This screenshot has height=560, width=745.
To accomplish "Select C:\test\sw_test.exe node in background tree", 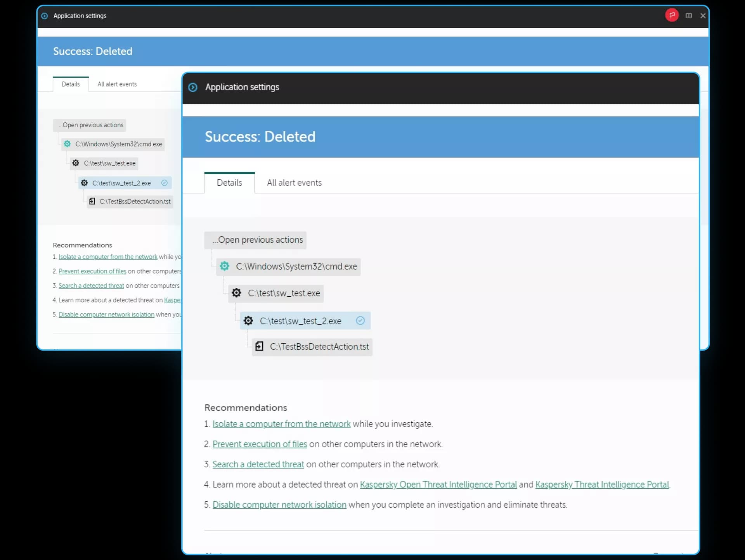I will coord(109,163).
